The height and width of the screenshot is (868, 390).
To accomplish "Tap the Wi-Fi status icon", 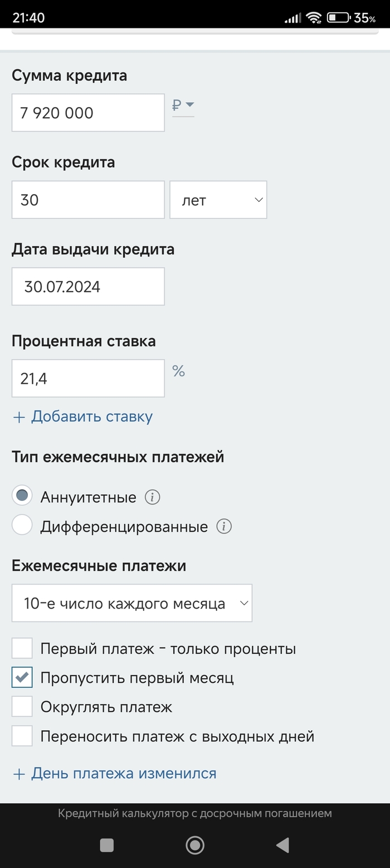I will pos(314,18).
